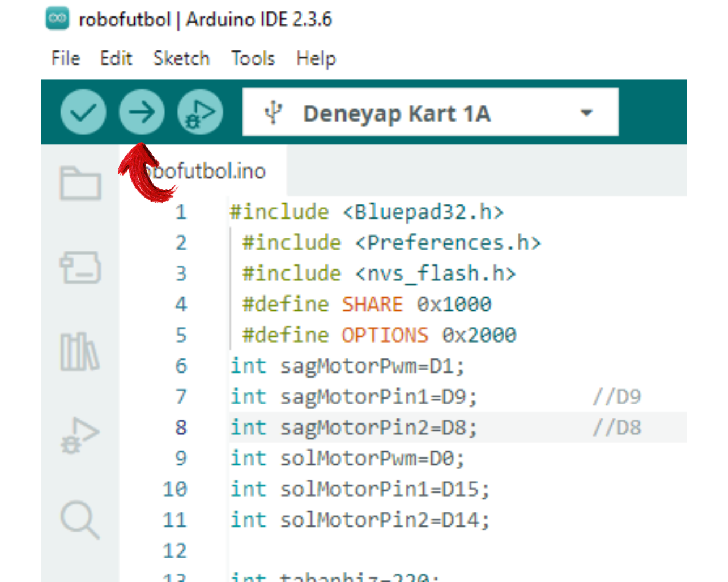The width and height of the screenshot is (728, 582).
Task: Open the Sketch menu
Action: point(181,58)
